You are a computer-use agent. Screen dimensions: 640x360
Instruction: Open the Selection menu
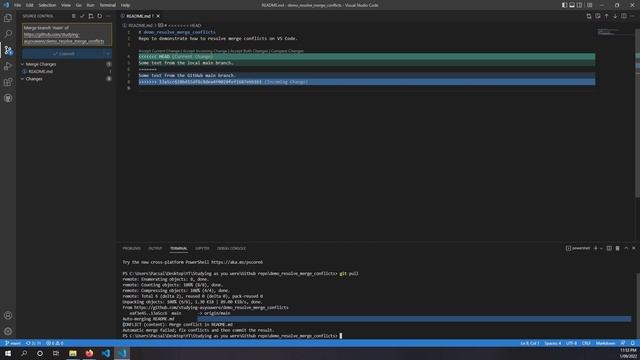[x=47, y=5]
